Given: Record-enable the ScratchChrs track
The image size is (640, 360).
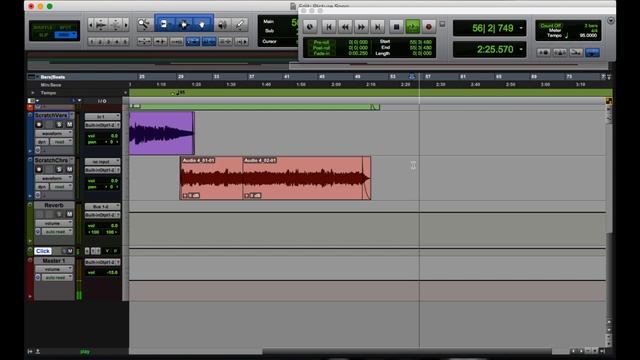Looking at the screenshot, I should [x=39, y=169].
